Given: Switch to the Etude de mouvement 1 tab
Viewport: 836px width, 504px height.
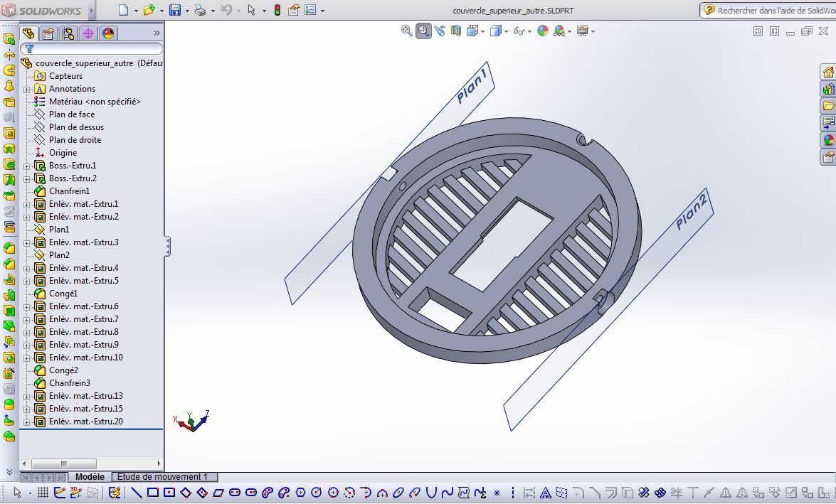Looking at the screenshot, I should pos(164,477).
